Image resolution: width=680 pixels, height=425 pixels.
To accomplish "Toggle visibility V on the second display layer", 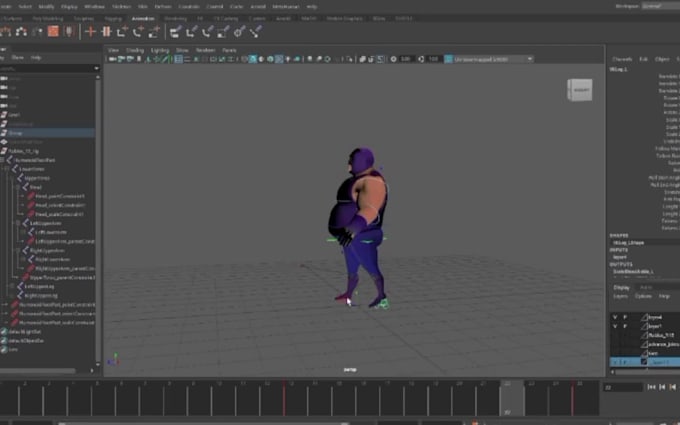I will point(615,326).
